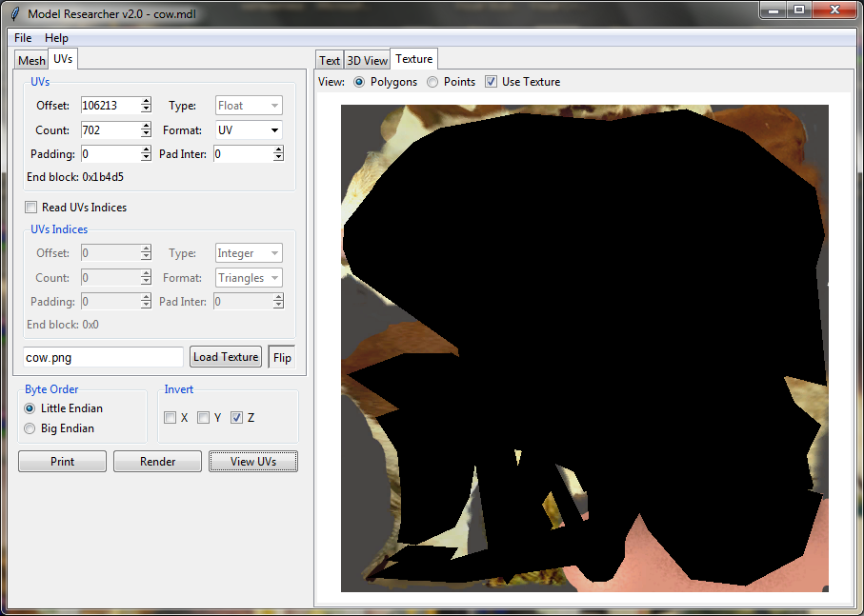Select Big Endian byte order
The height and width of the screenshot is (616, 864).
30,428
